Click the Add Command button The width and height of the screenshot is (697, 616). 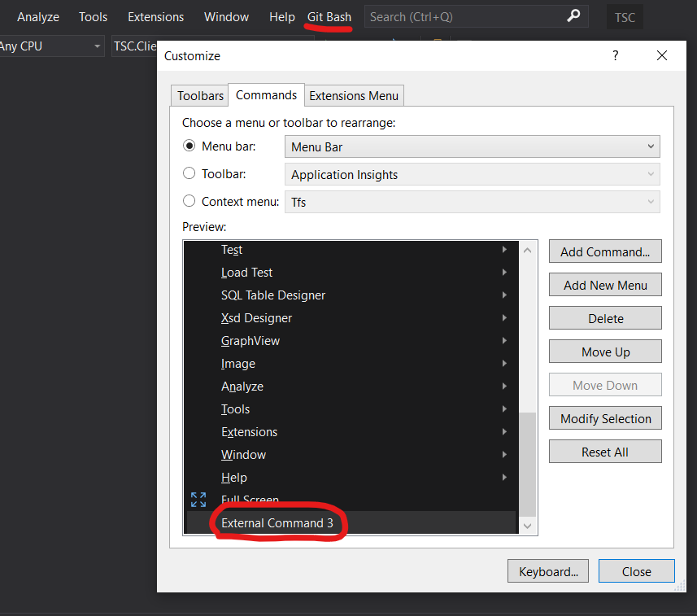[605, 251]
